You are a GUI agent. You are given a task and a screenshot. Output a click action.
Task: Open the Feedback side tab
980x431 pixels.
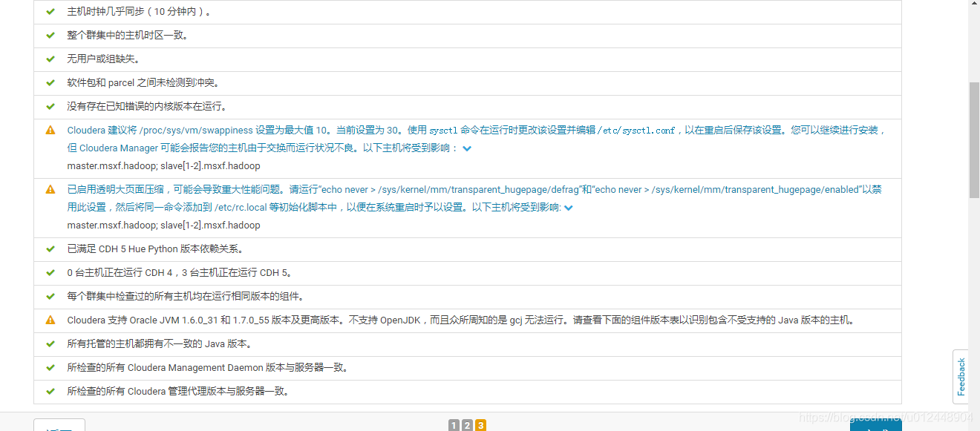click(x=961, y=377)
